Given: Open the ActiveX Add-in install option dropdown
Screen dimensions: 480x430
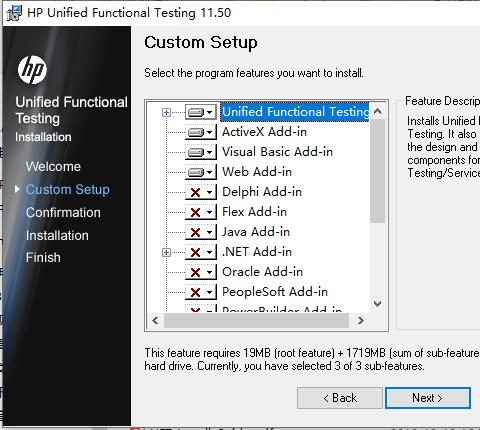Looking at the screenshot, I should click(201, 132).
